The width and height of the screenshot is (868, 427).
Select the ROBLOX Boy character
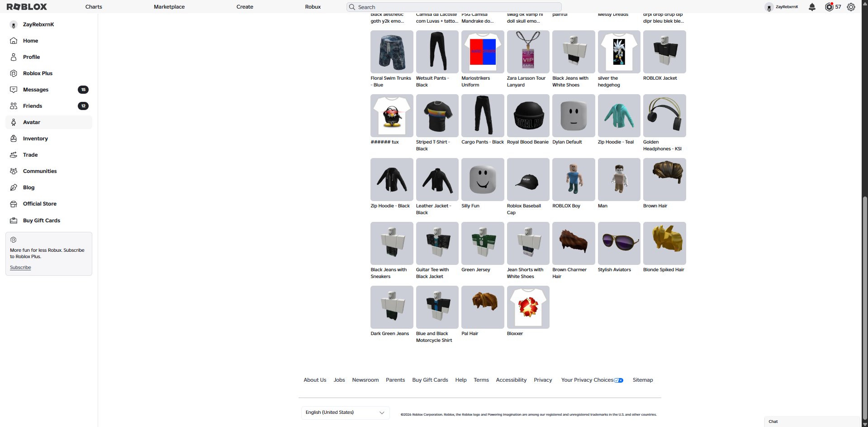pyautogui.click(x=574, y=179)
